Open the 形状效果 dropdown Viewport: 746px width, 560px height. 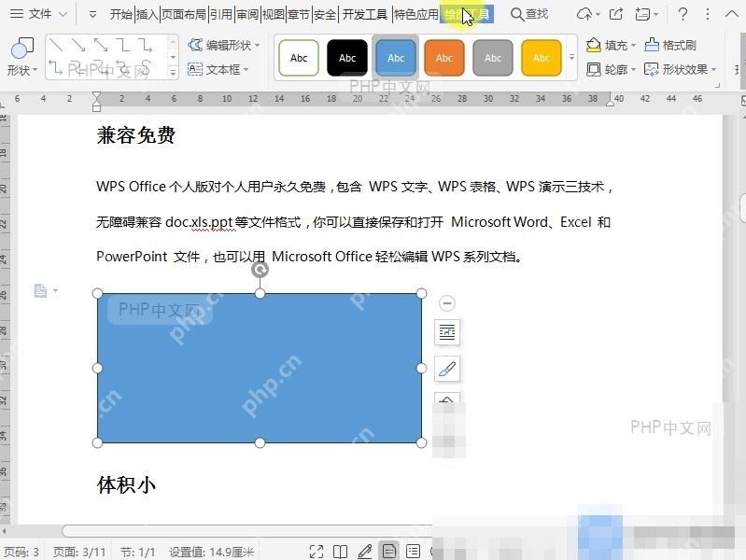pyautogui.click(x=681, y=69)
